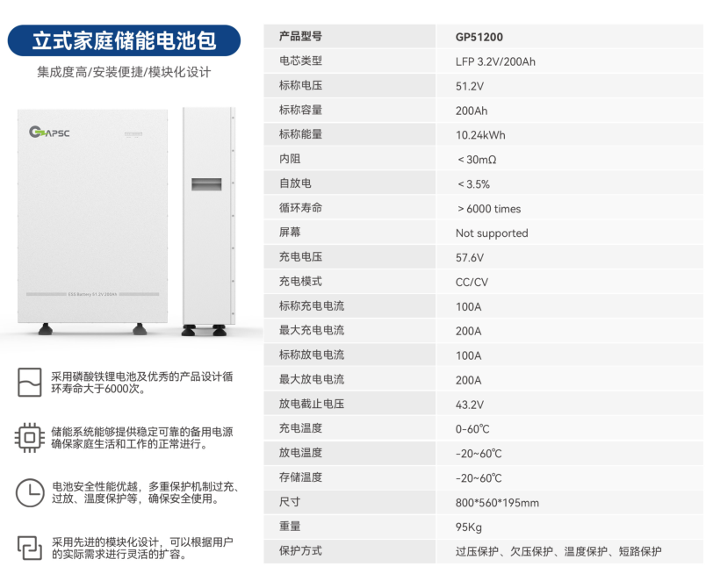This screenshot has height=588, width=713.
Task: Click the 放电截止电压 row label
Action: pyautogui.click(x=311, y=405)
